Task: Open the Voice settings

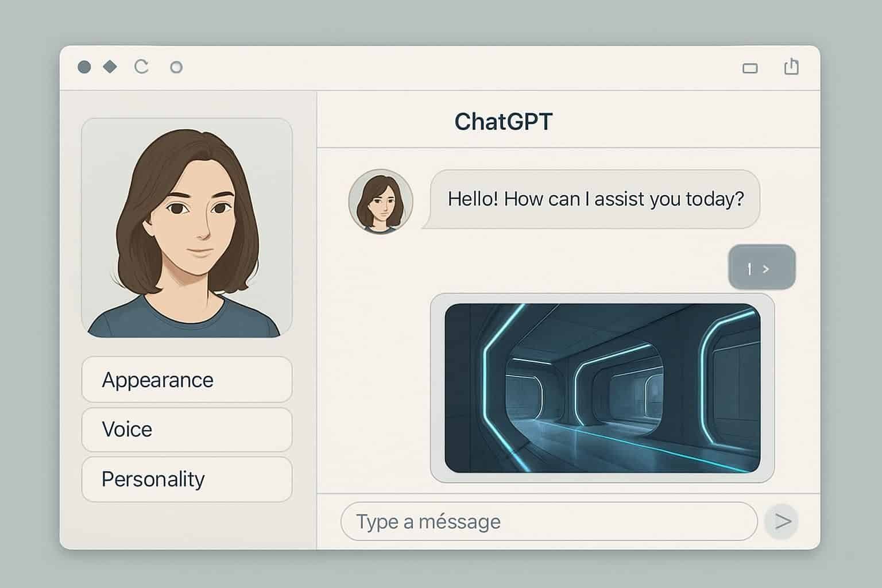Action: 187,430
